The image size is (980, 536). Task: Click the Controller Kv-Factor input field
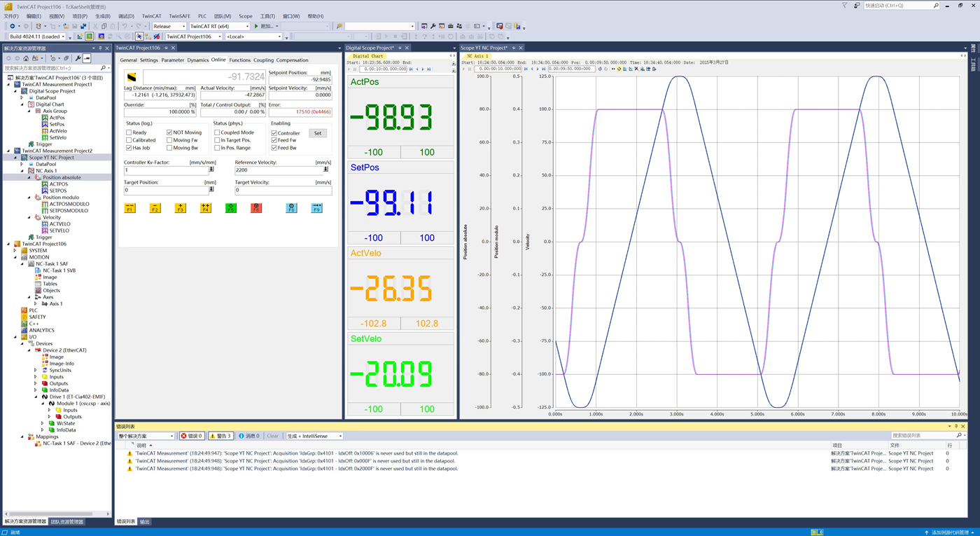click(x=166, y=170)
